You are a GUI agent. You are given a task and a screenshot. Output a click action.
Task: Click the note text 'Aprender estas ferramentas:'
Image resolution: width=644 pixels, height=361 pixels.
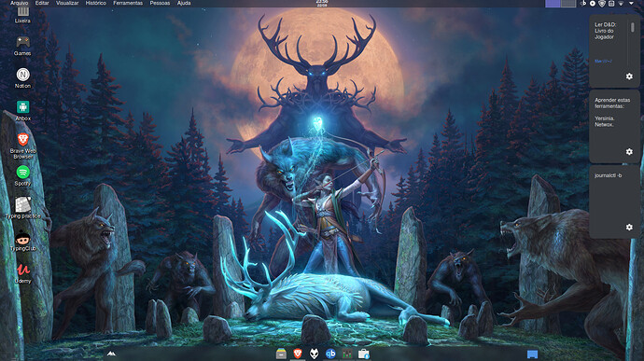[x=612, y=104]
